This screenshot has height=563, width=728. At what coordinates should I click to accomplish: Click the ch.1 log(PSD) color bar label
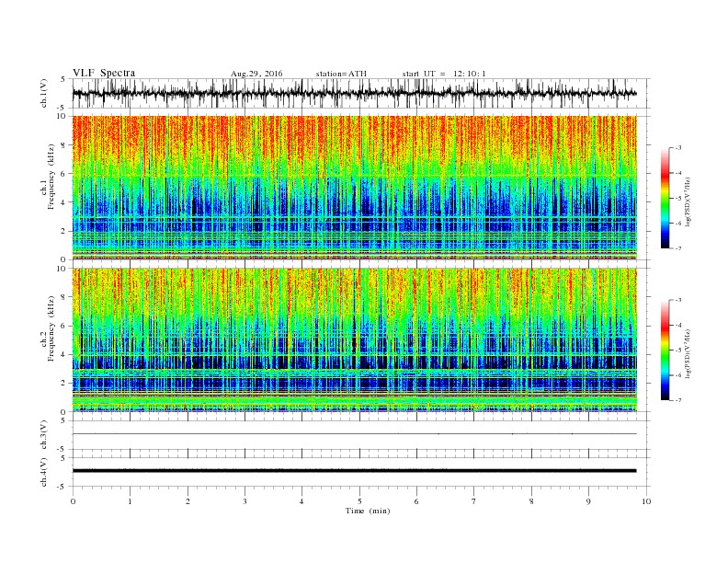(x=688, y=202)
